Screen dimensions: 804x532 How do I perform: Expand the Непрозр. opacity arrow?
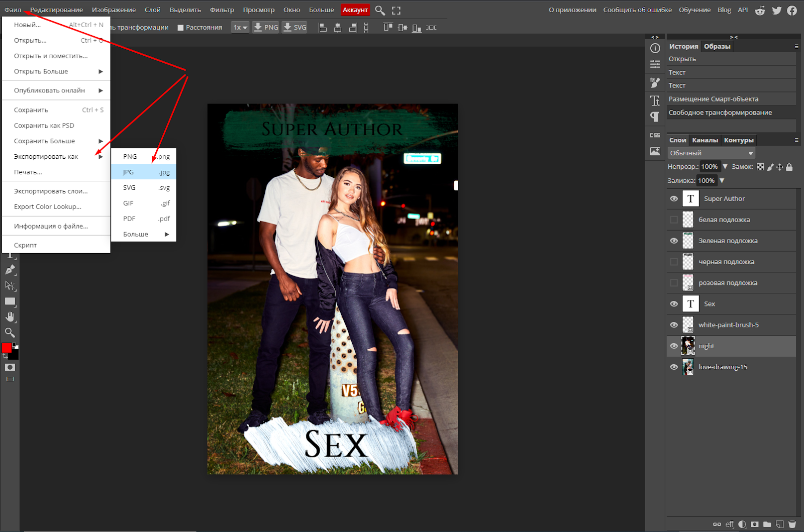click(725, 166)
